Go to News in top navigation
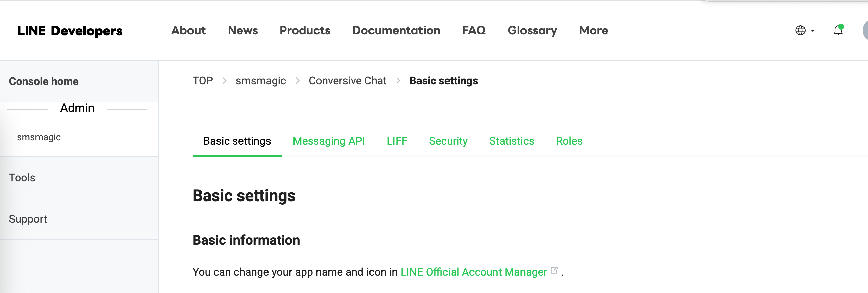868x293 pixels. click(243, 30)
